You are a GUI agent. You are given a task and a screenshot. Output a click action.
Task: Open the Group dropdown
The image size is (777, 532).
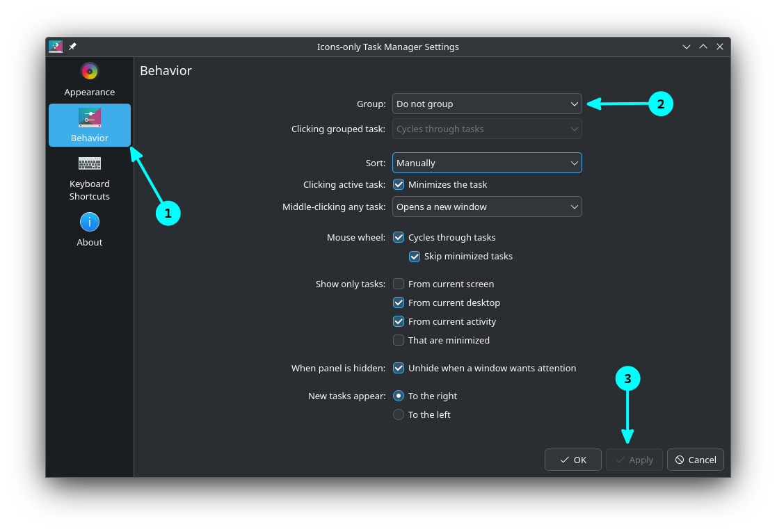487,103
